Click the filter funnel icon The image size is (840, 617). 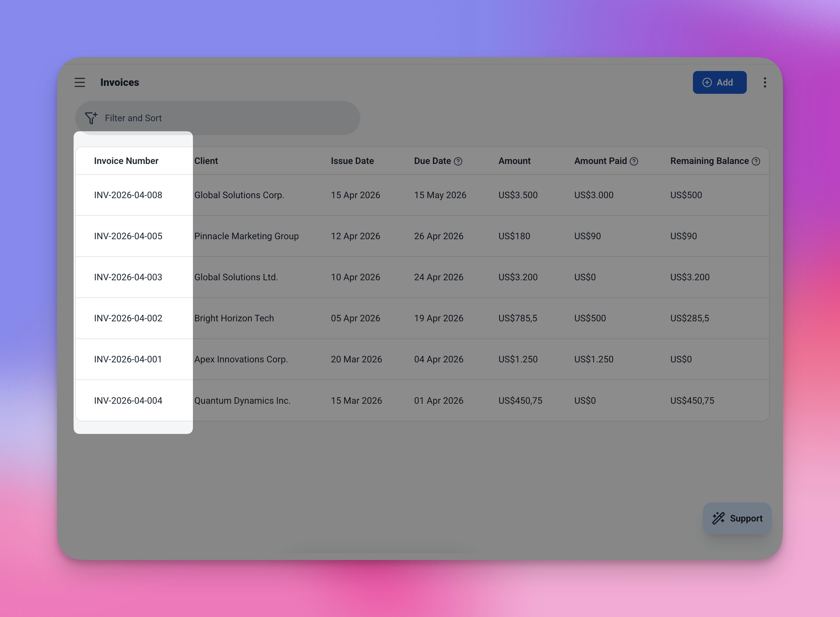coord(91,118)
